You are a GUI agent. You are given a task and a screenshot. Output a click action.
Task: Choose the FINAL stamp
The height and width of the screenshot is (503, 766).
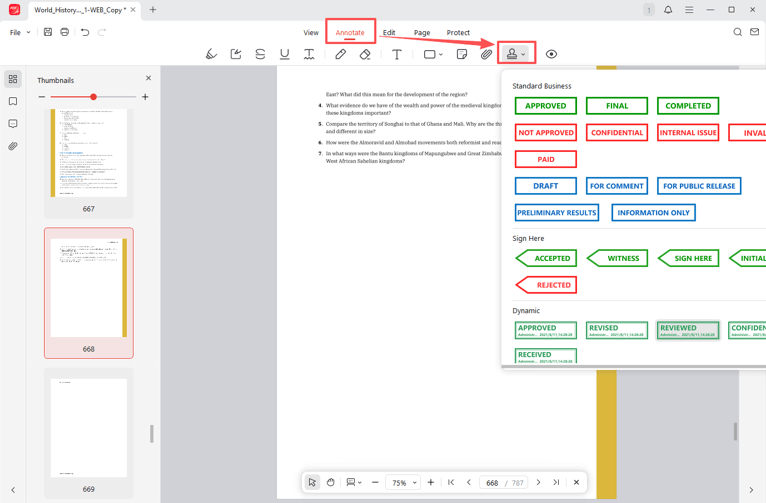[617, 106]
